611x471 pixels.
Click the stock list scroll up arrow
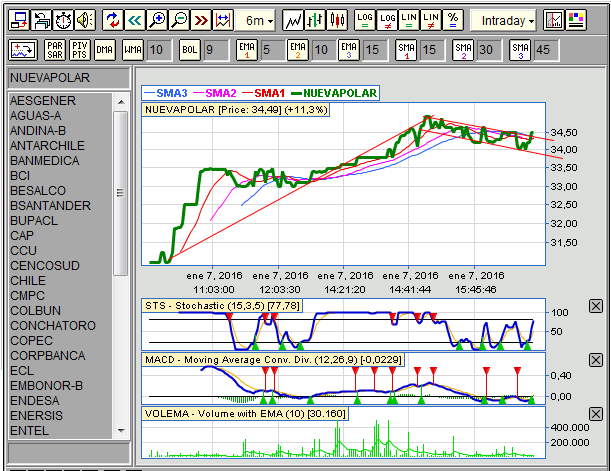pos(121,102)
